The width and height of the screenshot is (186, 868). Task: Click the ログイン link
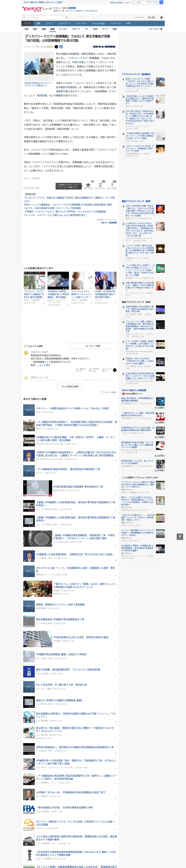[57, 11]
